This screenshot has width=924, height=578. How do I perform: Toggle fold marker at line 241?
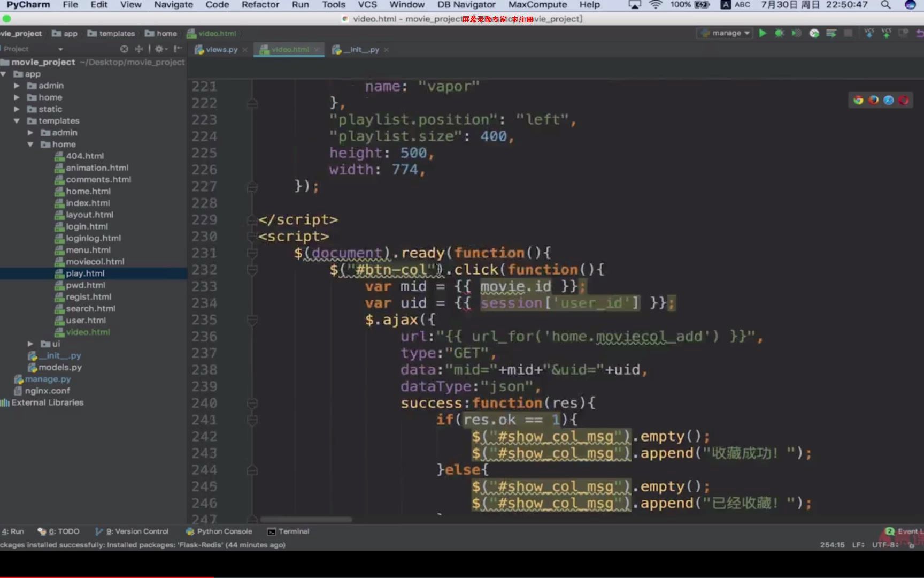pyautogui.click(x=252, y=420)
